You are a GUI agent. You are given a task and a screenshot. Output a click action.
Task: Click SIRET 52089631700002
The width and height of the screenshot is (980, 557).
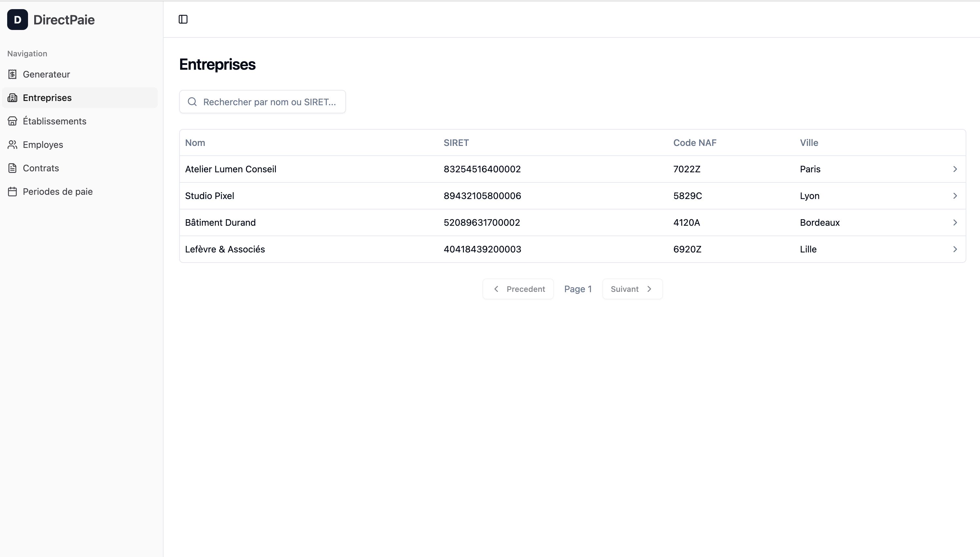point(482,223)
